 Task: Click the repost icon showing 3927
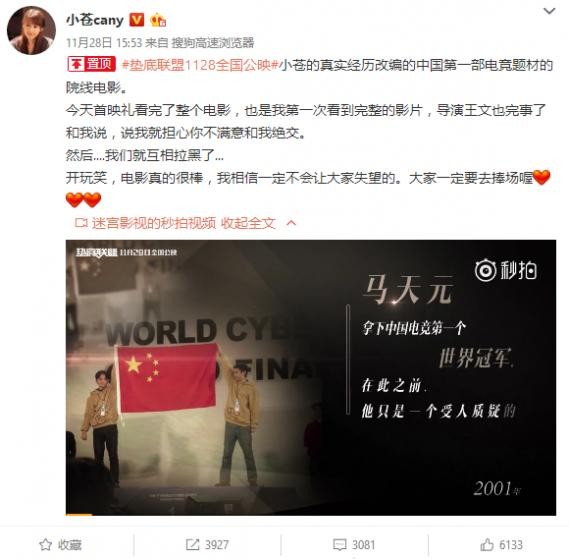[207, 544]
